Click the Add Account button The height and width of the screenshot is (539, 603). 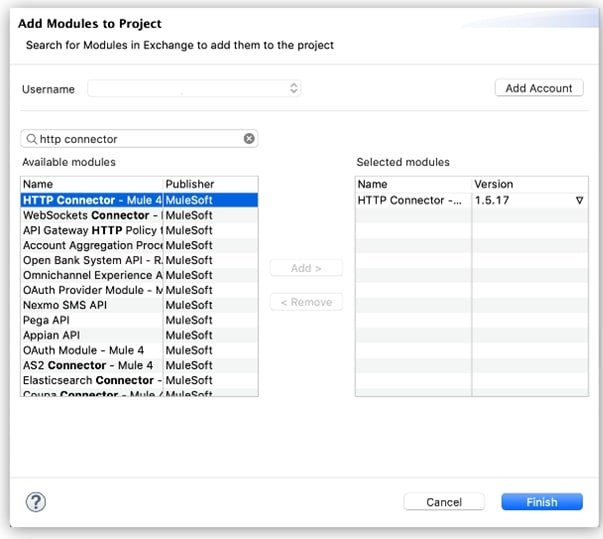click(539, 88)
